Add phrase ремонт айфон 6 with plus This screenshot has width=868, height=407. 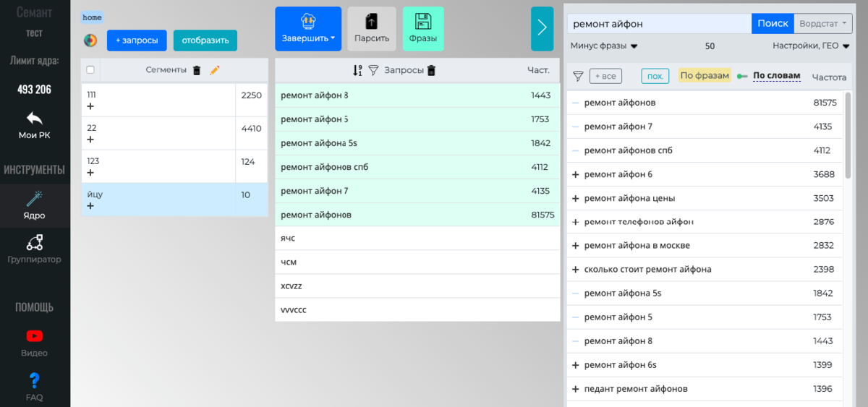click(576, 174)
